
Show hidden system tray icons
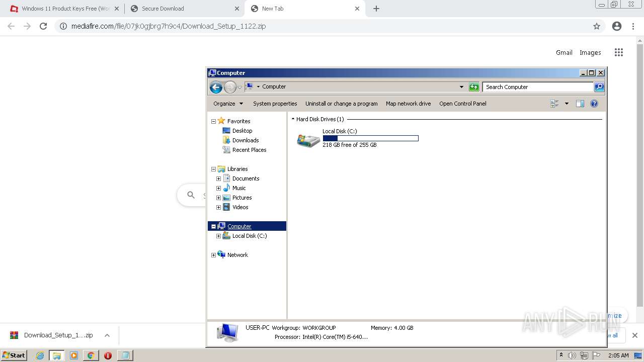click(x=561, y=355)
